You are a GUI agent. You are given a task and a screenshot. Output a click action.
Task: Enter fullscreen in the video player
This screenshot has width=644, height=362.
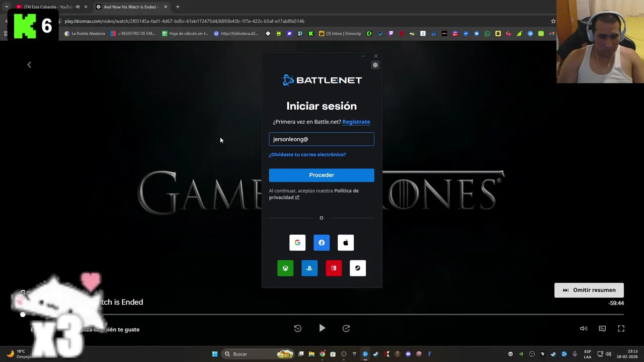click(x=621, y=328)
